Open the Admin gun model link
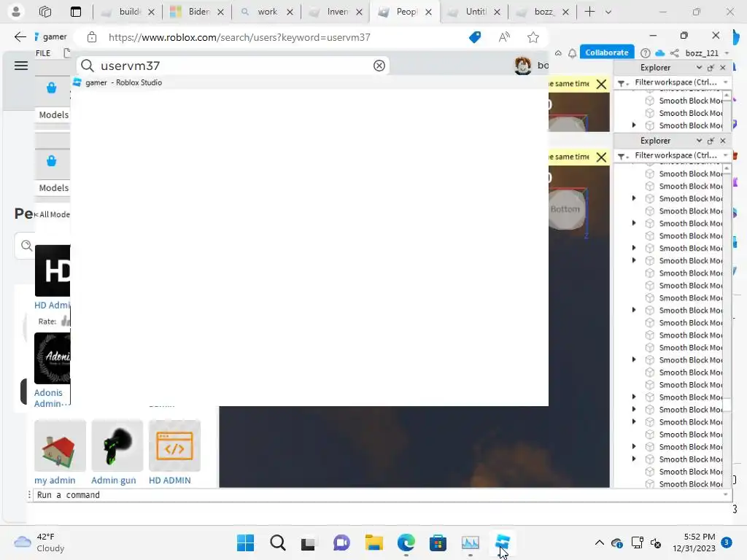747x560 pixels. click(113, 480)
